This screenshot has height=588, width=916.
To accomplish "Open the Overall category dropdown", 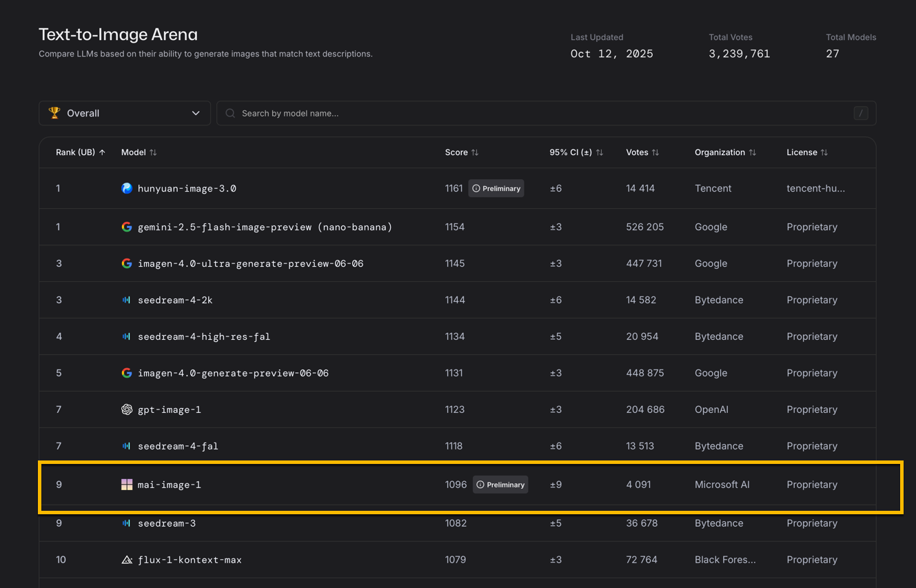I will (x=125, y=113).
